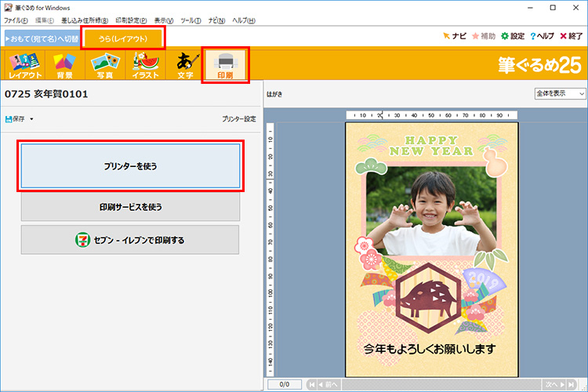
Task: Exit using the red 終了 button
Action: (571, 36)
